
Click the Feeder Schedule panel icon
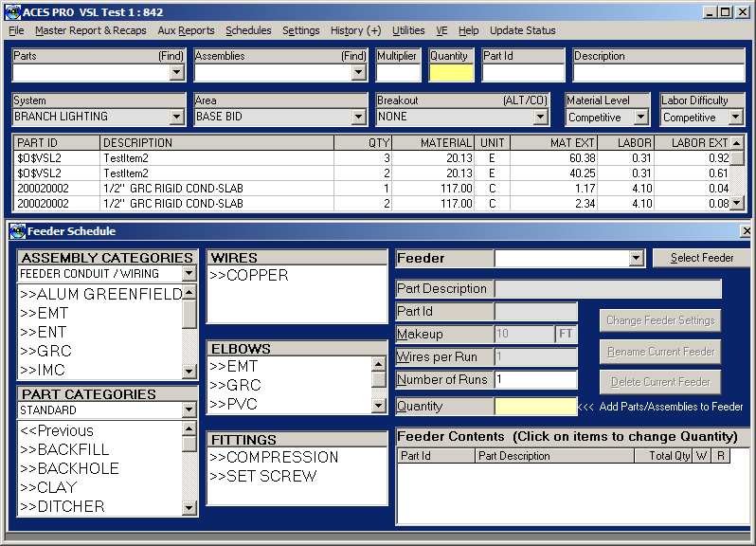(x=18, y=231)
